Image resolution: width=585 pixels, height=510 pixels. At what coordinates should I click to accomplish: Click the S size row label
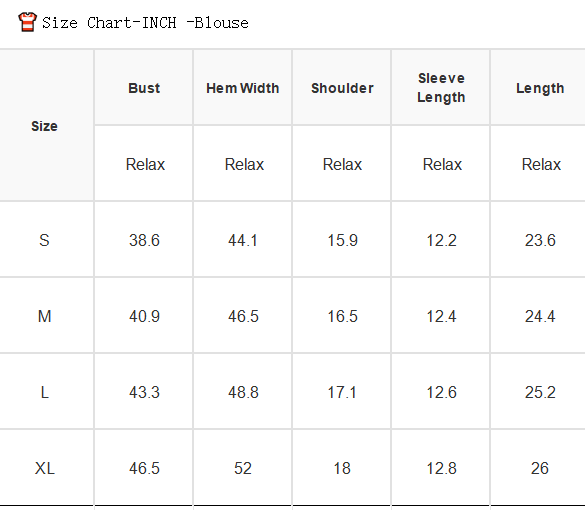click(x=44, y=240)
